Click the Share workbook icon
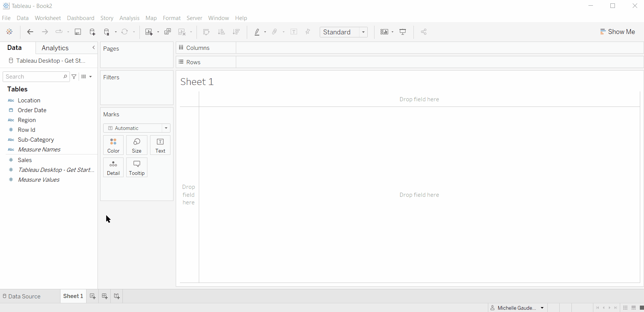The width and height of the screenshot is (644, 312). click(424, 32)
